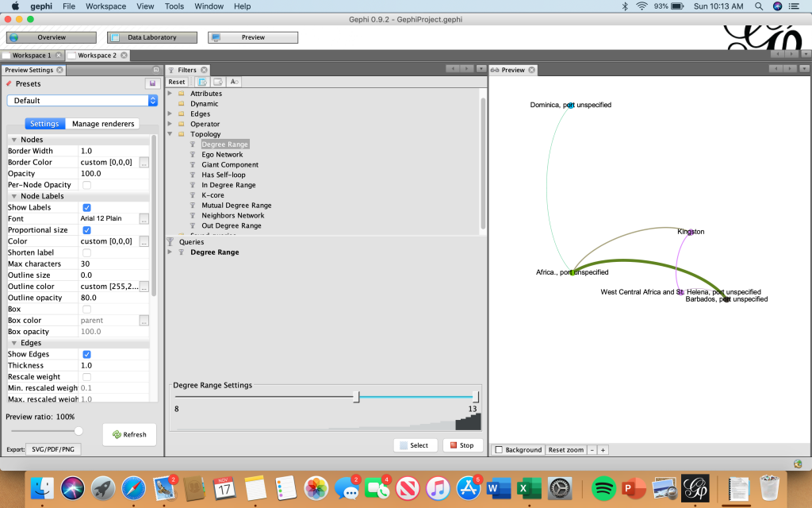Collapse the Topology filter folder

pyautogui.click(x=170, y=134)
